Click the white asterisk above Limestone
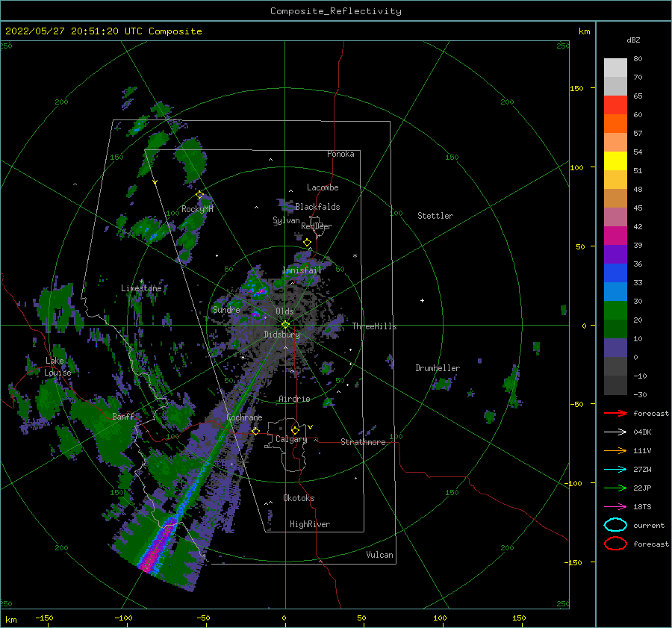Screen dimensions: 672x628 [141, 282]
